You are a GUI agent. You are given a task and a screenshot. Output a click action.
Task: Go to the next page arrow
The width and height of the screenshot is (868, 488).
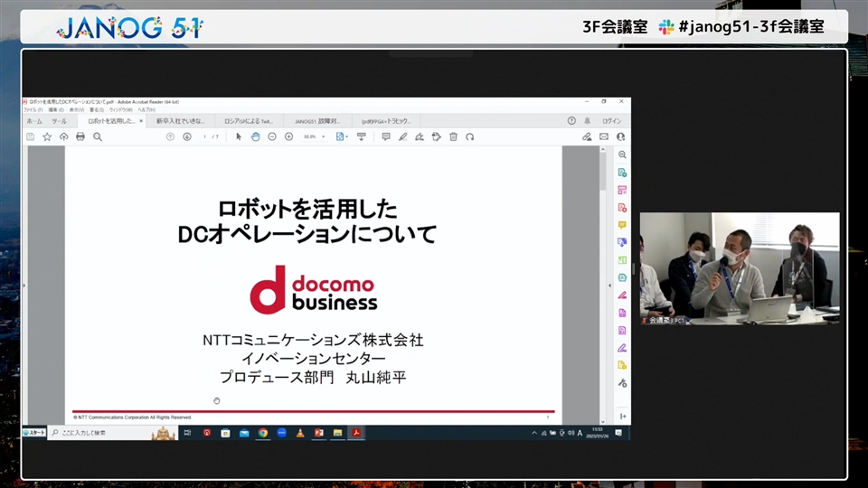click(187, 136)
